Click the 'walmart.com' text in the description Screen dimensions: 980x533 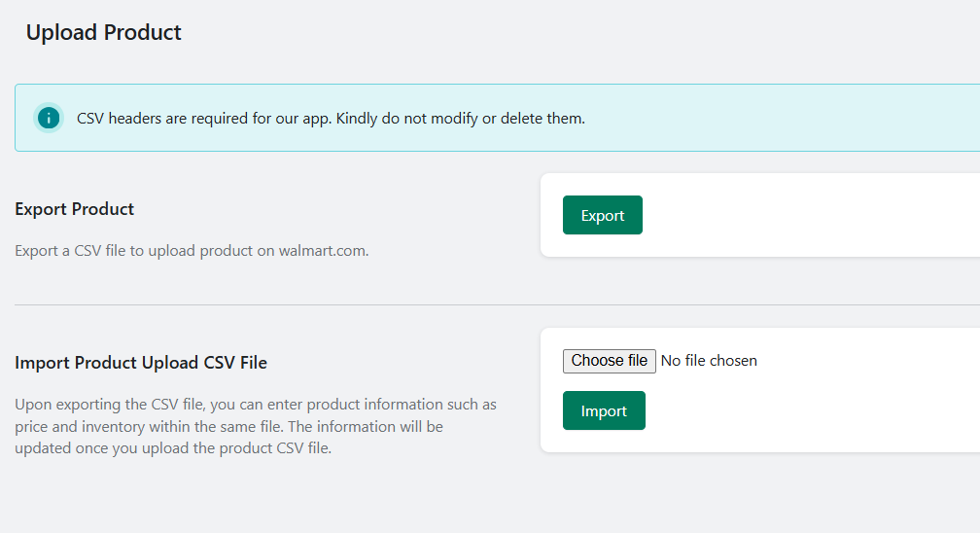click(323, 251)
